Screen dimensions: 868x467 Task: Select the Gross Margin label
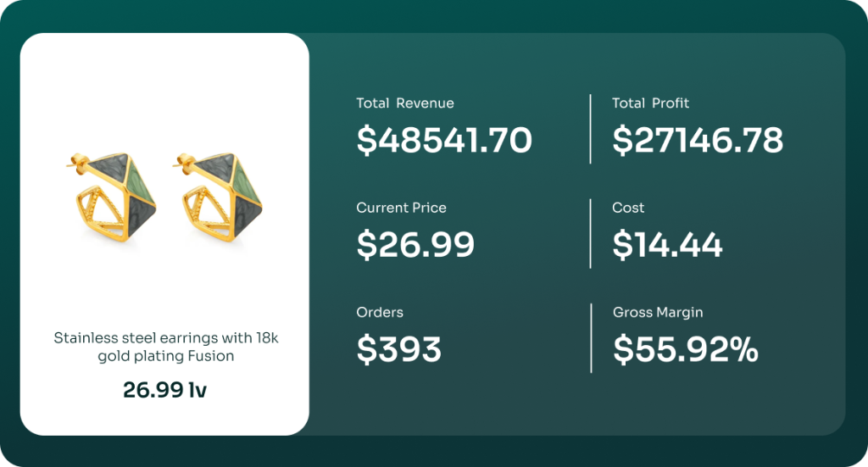[x=658, y=312]
